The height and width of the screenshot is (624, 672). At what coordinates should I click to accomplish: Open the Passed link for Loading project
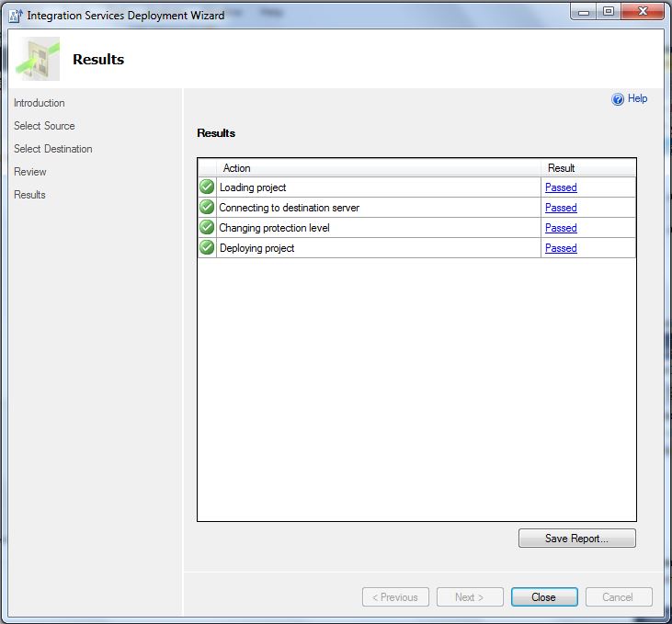pyautogui.click(x=561, y=187)
